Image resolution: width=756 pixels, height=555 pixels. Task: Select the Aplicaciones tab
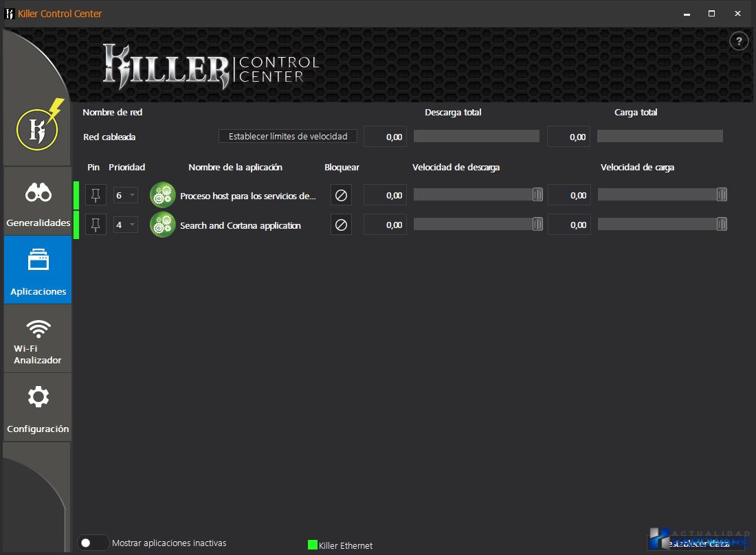click(38, 270)
